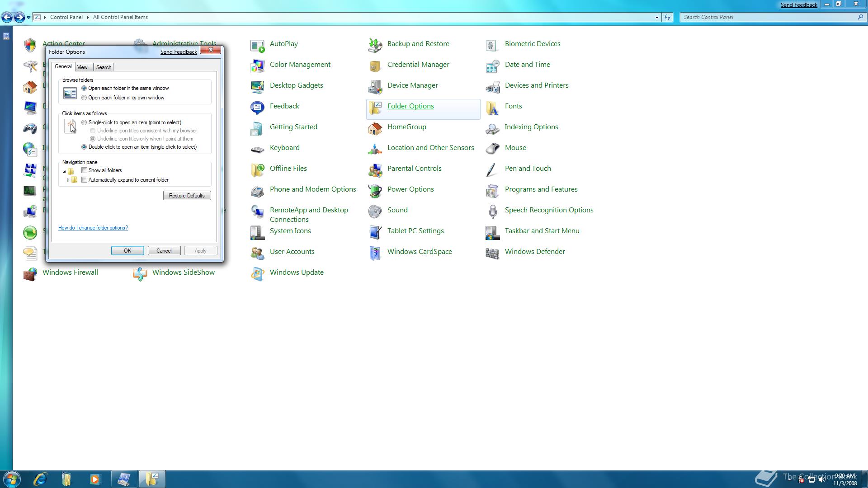Click the Forward navigation arrow

tap(19, 18)
